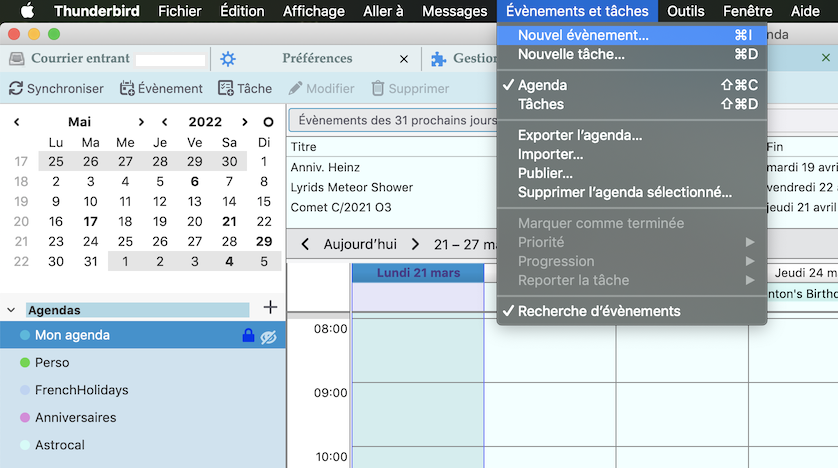Go to previous month in mini calendar
Image resolution: width=838 pixels, height=468 pixels.
(x=17, y=122)
